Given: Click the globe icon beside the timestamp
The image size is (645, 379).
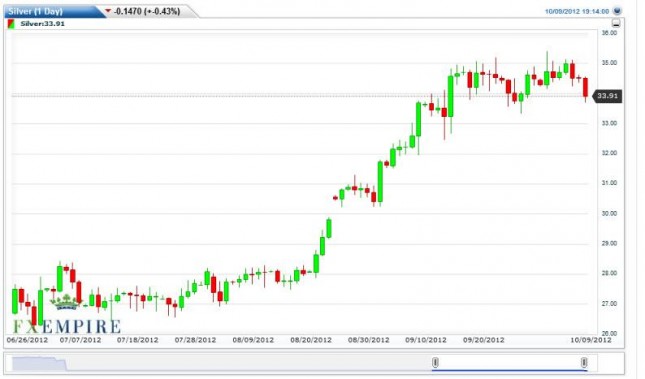Looking at the screenshot, I should click(x=616, y=11).
